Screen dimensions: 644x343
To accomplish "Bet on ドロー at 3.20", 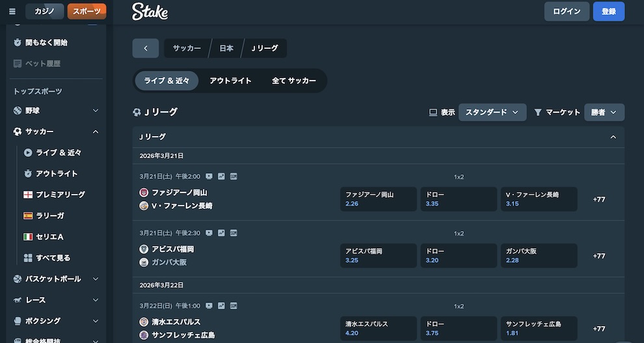I will click(459, 256).
